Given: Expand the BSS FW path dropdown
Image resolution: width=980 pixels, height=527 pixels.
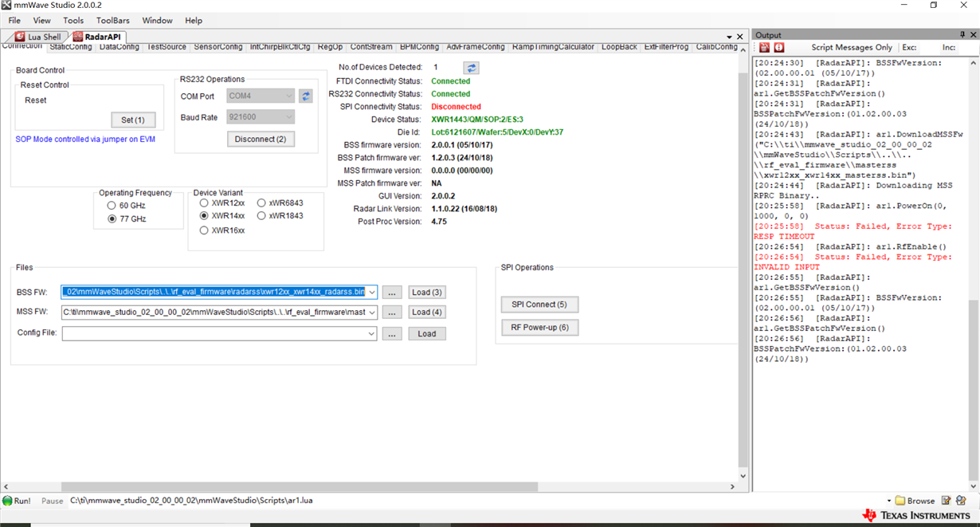Looking at the screenshot, I should coord(372,293).
